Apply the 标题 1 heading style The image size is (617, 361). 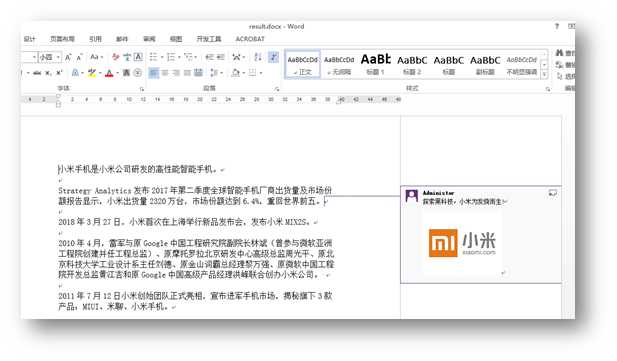click(375, 64)
